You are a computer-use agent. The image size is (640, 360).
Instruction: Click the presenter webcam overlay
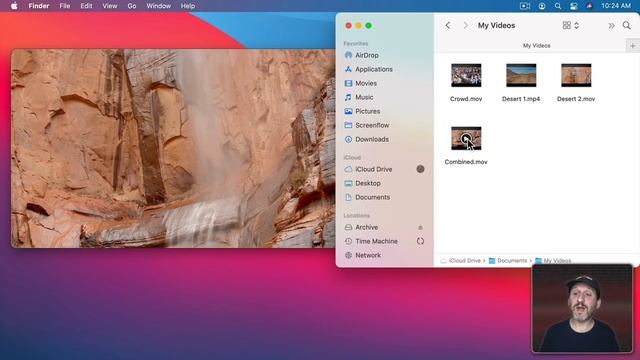(582, 308)
